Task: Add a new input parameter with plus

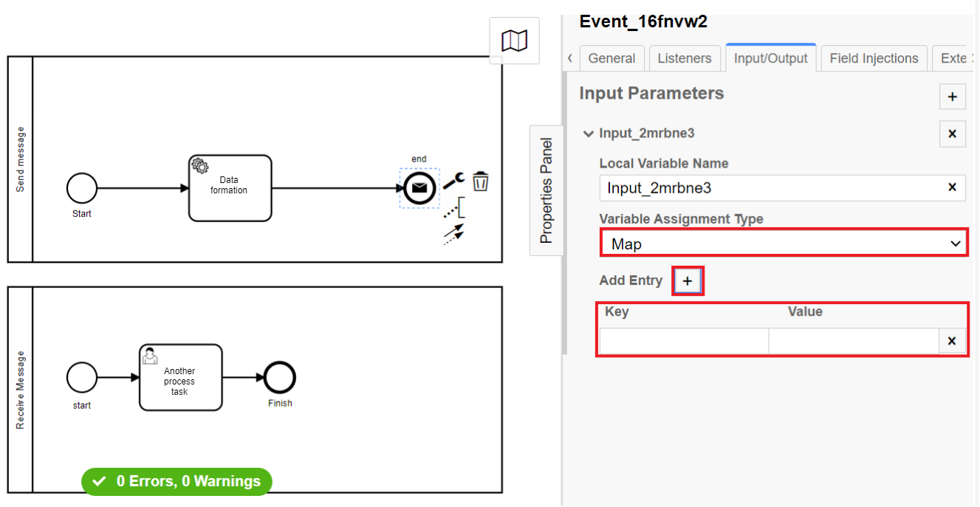Action: [x=953, y=97]
